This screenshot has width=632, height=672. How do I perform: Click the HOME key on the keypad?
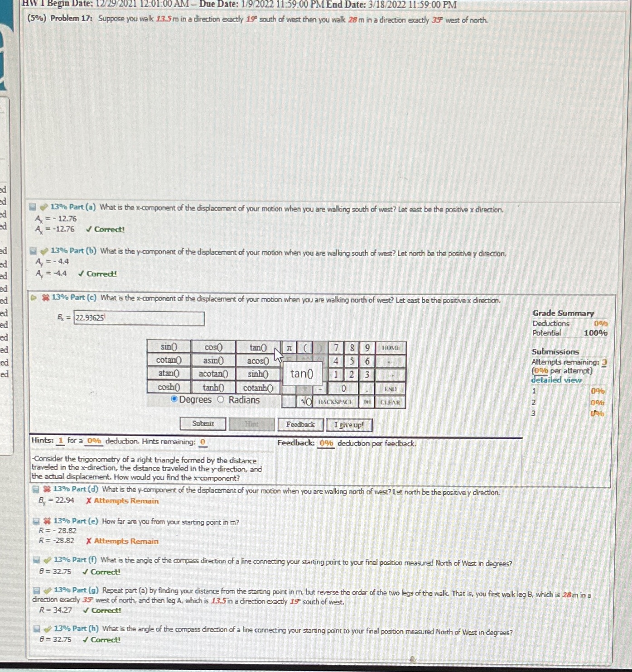(391, 348)
